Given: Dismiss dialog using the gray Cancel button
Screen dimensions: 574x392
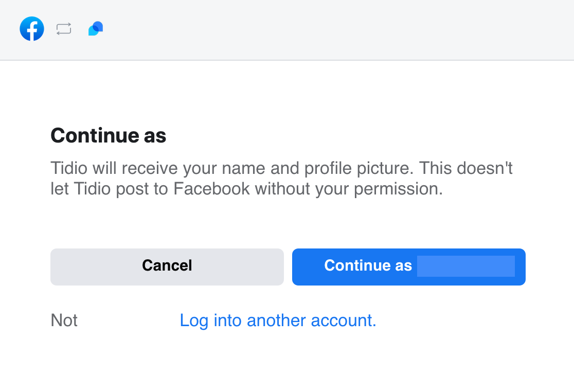Looking at the screenshot, I should [x=167, y=267].
